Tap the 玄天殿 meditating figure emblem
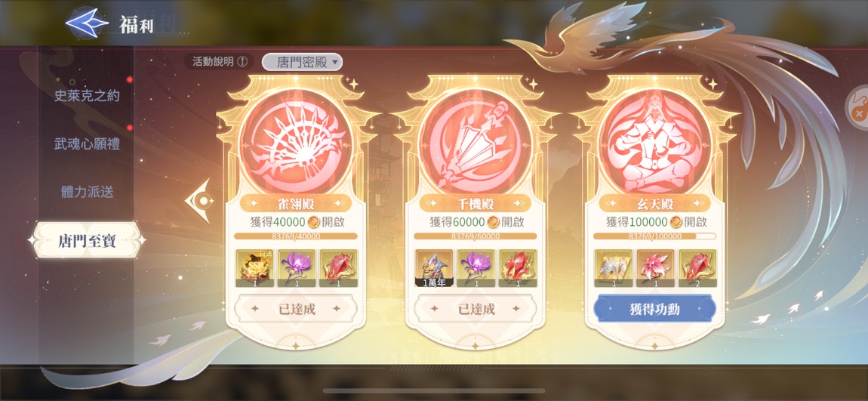Viewport: 868px width, 401px height. pyautogui.click(x=655, y=140)
